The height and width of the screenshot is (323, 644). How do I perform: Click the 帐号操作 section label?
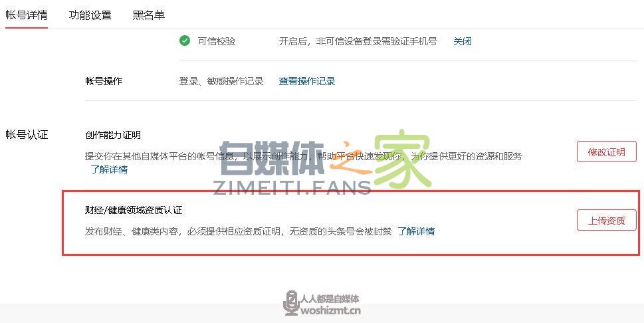(x=104, y=81)
